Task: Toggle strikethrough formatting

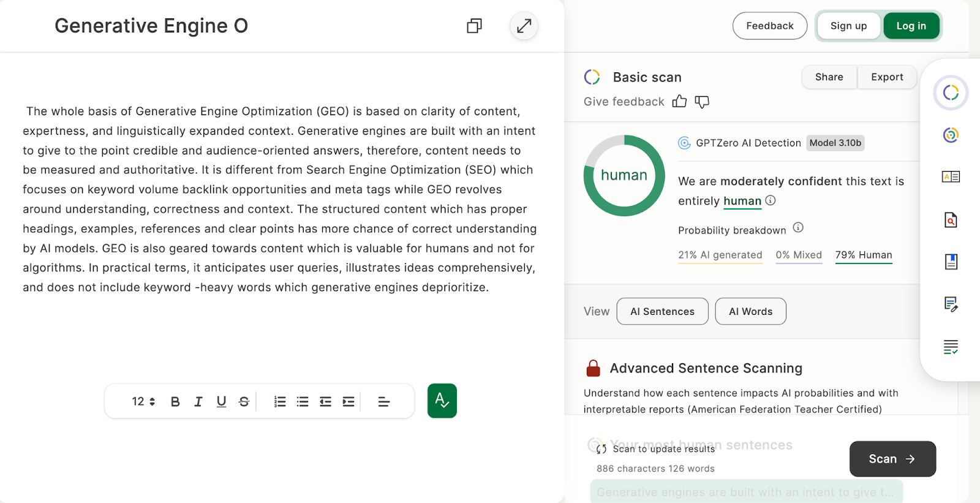Action: (244, 402)
